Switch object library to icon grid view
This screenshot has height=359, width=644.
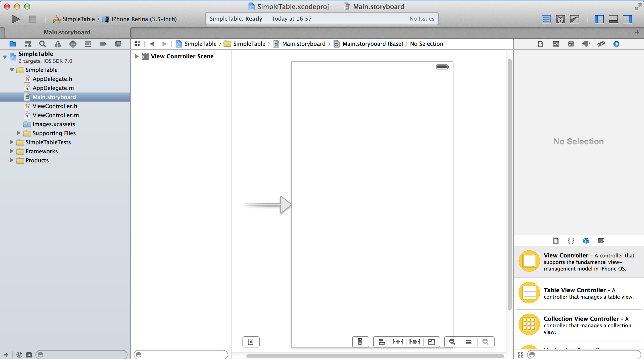(x=520, y=355)
